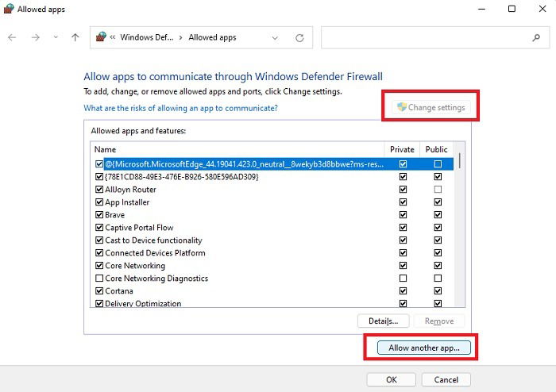Toggle Public checkbox for Microsoft Edge row
556x392 pixels.
point(438,164)
